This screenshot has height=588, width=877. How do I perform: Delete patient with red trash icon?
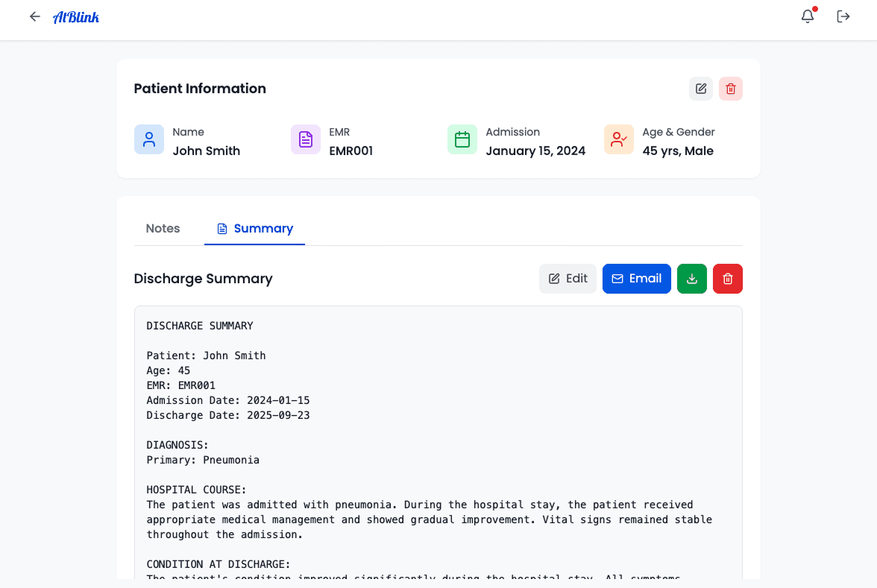click(731, 89)
